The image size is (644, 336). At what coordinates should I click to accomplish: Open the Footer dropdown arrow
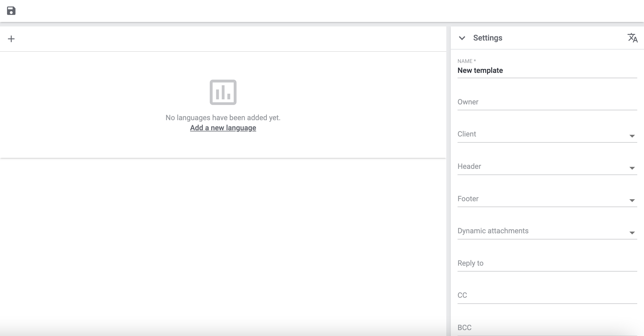click(x=632, y=201)
